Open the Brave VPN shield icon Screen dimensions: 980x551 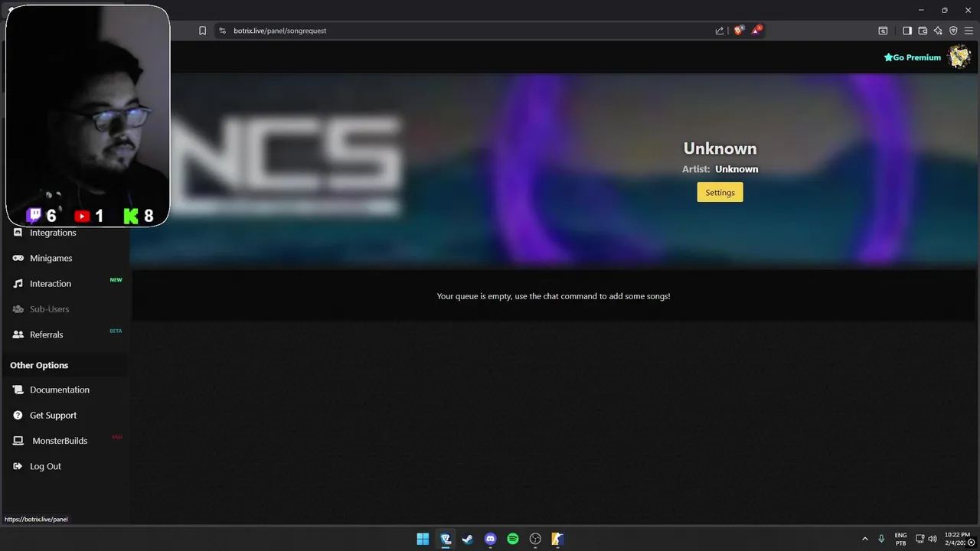tap(953, 31)
